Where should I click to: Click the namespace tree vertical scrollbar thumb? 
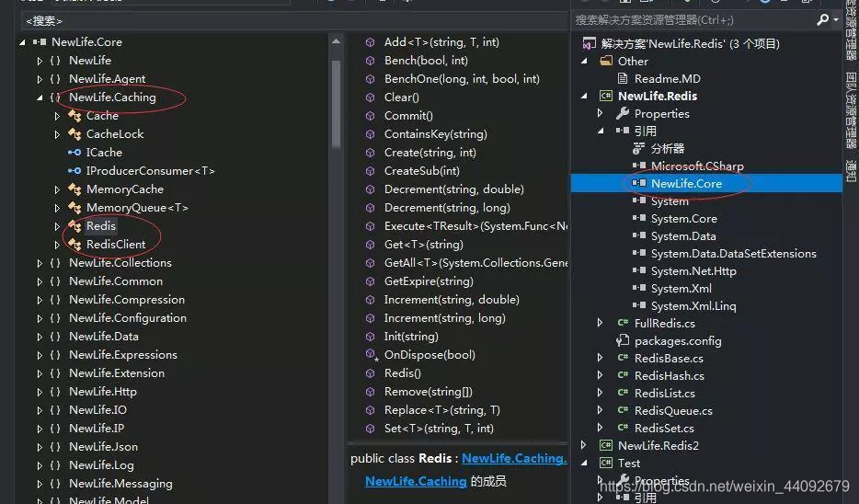point(336,104)
